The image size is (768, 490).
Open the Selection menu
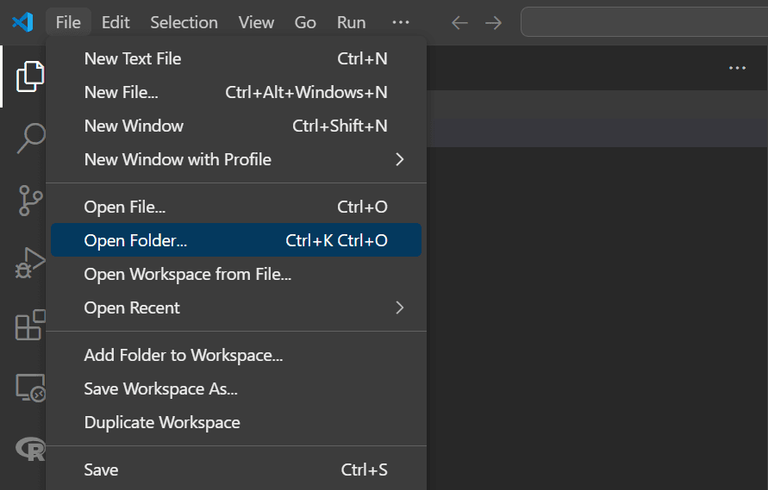pos(184,22)
